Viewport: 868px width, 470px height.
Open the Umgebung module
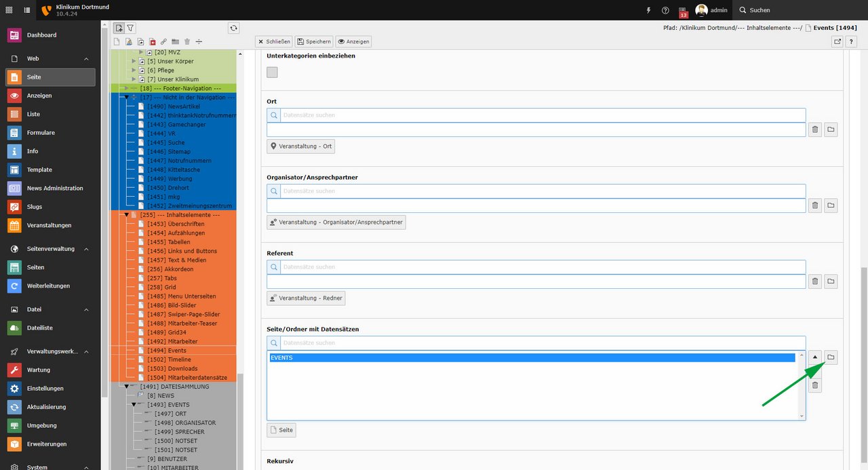(x=50, y=426)
